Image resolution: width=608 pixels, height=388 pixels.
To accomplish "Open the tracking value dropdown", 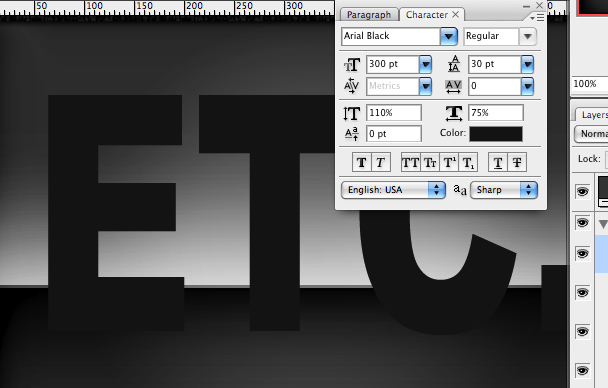I will (x=527, y=86).
